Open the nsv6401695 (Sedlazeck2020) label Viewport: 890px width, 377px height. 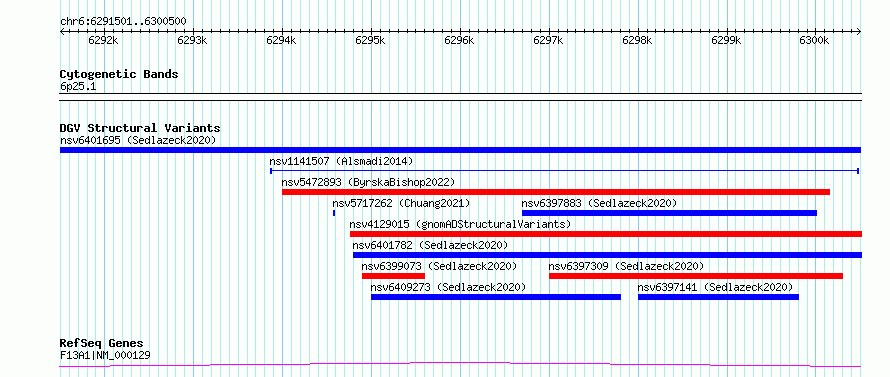click(x=138, y=140)
